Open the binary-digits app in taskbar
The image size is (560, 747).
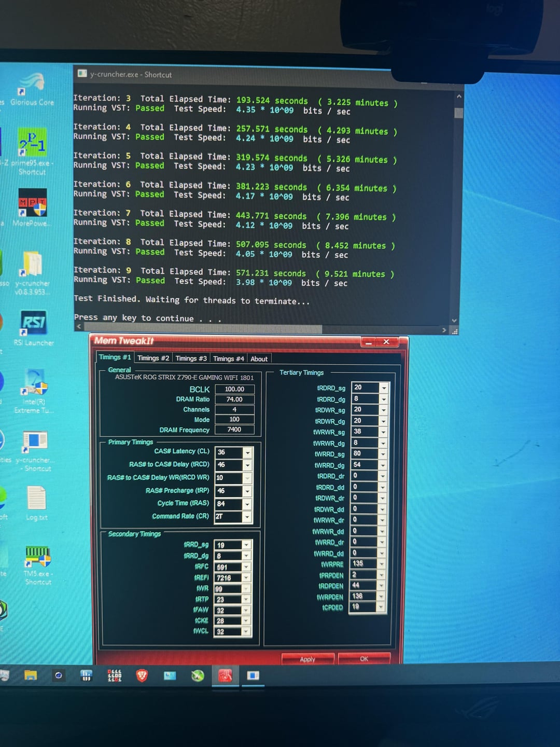[x=114, y=675]
